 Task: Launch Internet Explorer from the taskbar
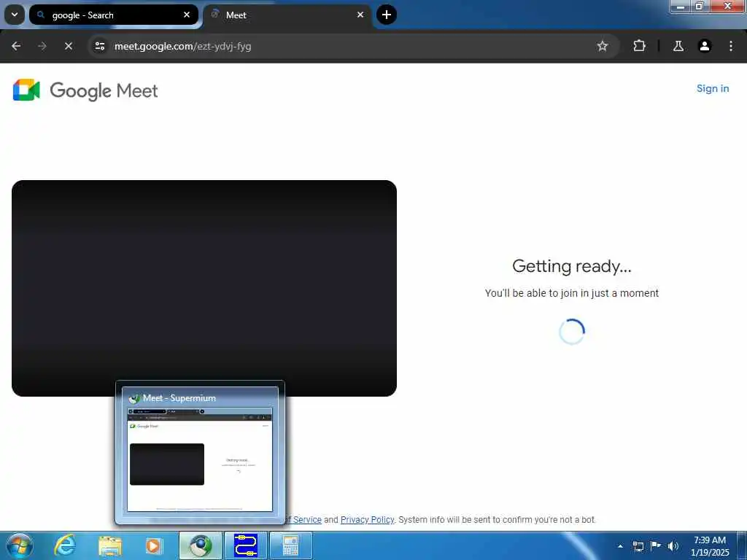[x=65, y=545]
